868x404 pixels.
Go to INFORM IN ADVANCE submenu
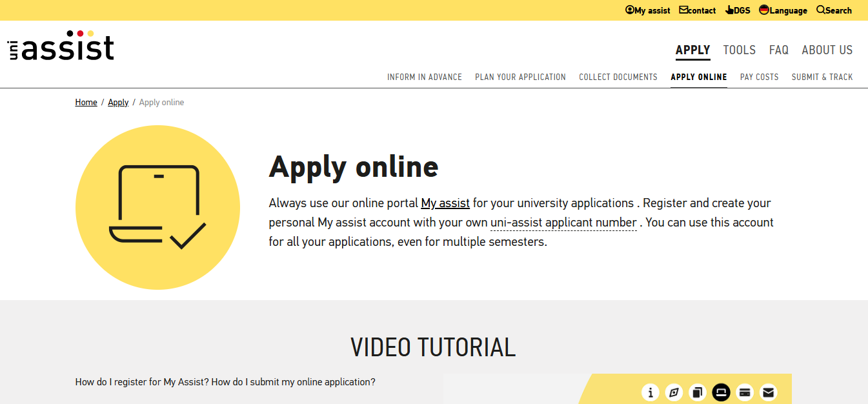click(x=425, y=77)
